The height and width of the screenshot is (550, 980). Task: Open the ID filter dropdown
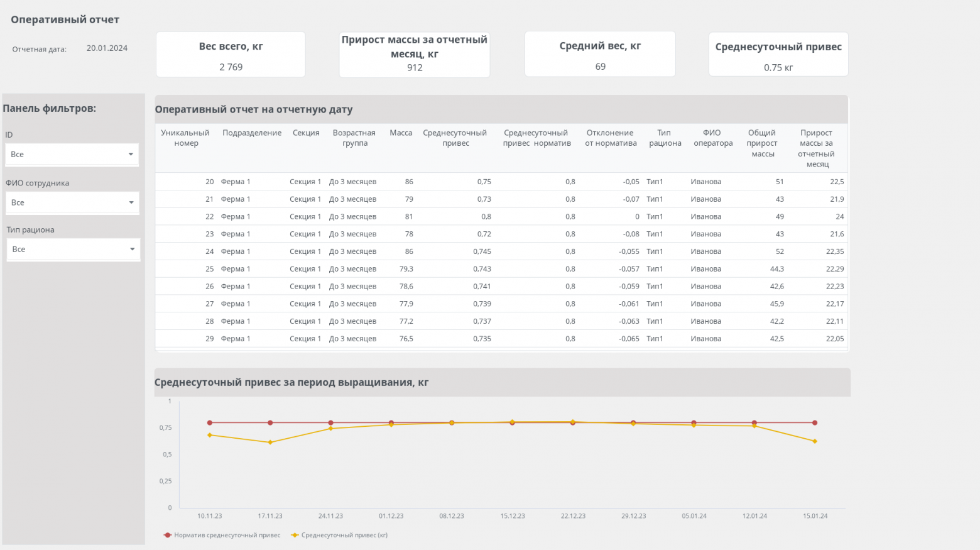(72, 155)
